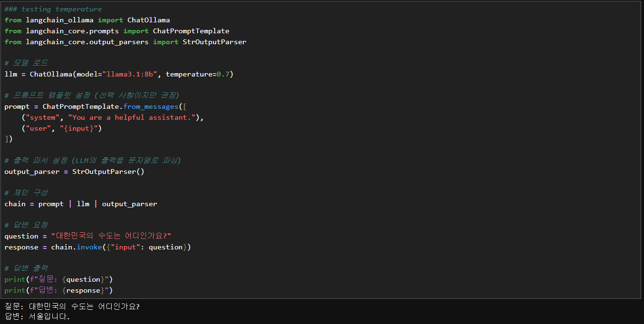Click the output line '답변: 서울입니다.'
Image resolution: width=644 pixels, height=324 pixels.
pos(38,316)
